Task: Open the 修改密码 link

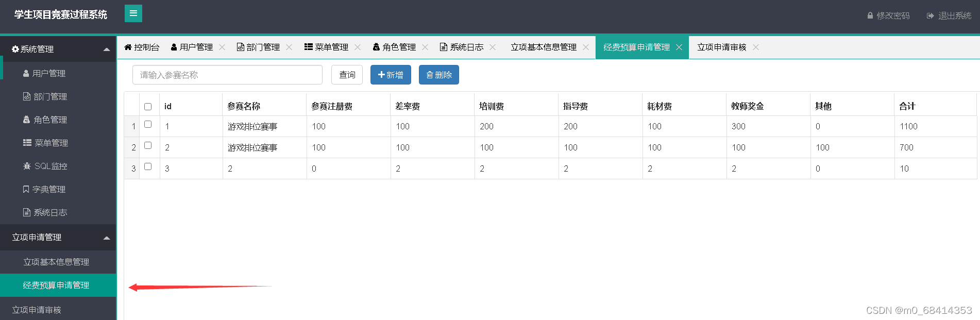Action: pyautogui.click(x=888, y=16)
